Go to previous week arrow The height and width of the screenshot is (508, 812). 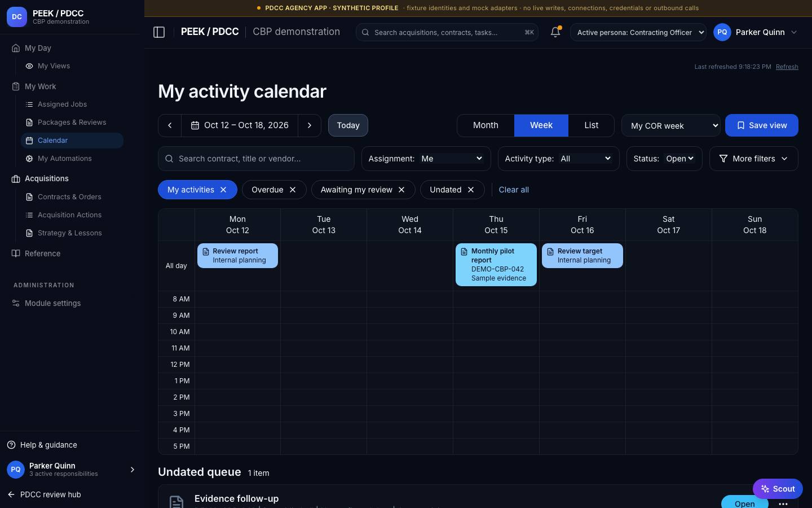[170, 125]
